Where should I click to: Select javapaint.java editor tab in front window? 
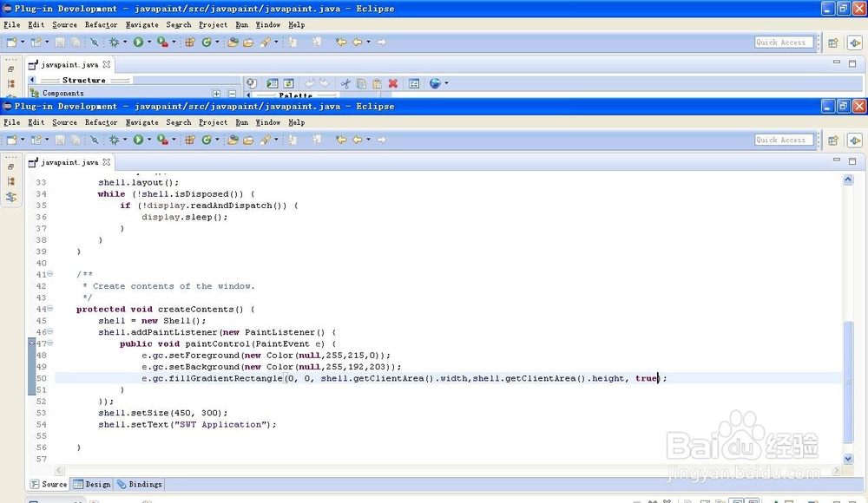pyautogui.click(x=69, y=162)
